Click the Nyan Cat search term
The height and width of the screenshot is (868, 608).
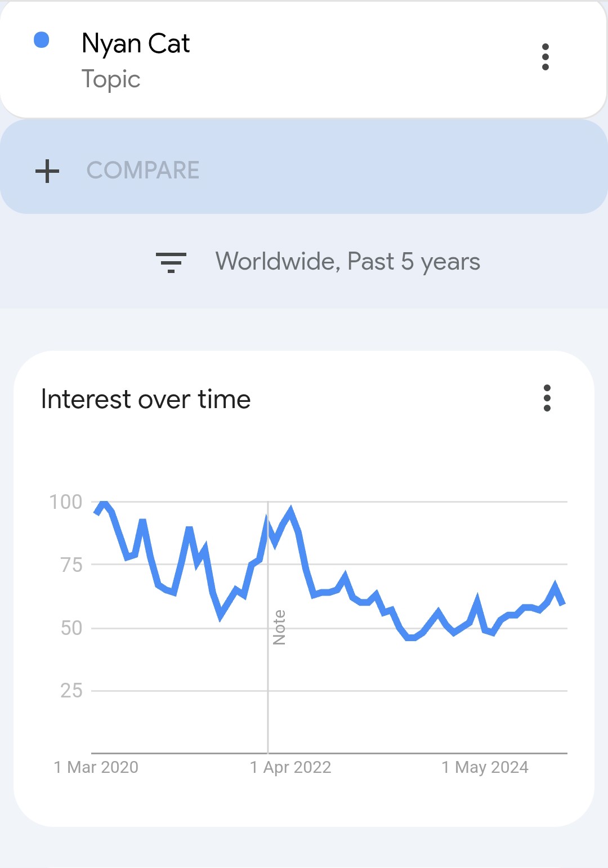point(136,43)
